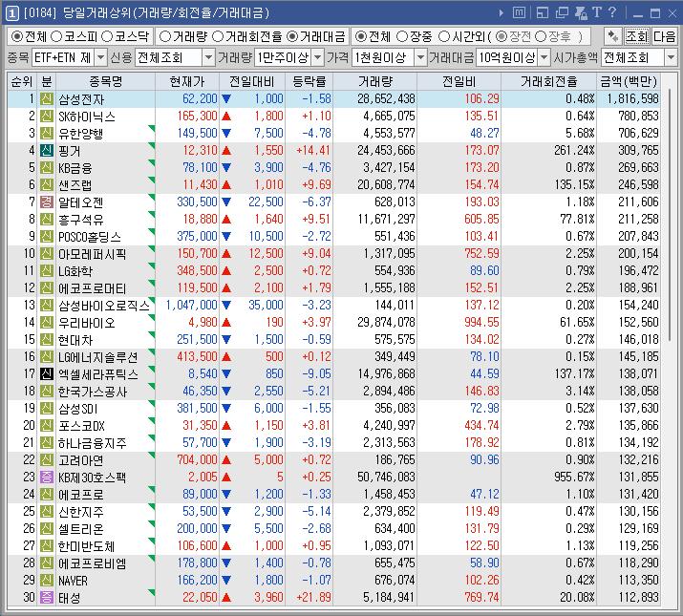Open the 거래대금 10억원이상 dropdown
The width and height of the screenshot is (683, 616).
pyautogui.click(x=544, y=57)
